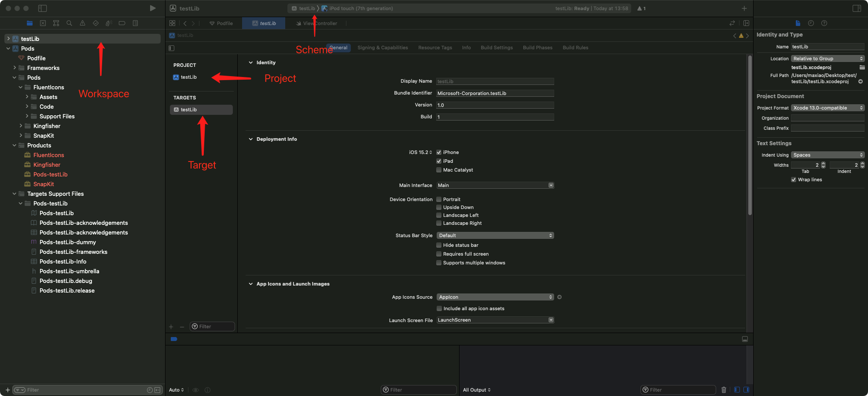Toggle the left navigator sidebar
Viewport: 868px width, 396px height.
pyautogui.click(x=43, y=8)
